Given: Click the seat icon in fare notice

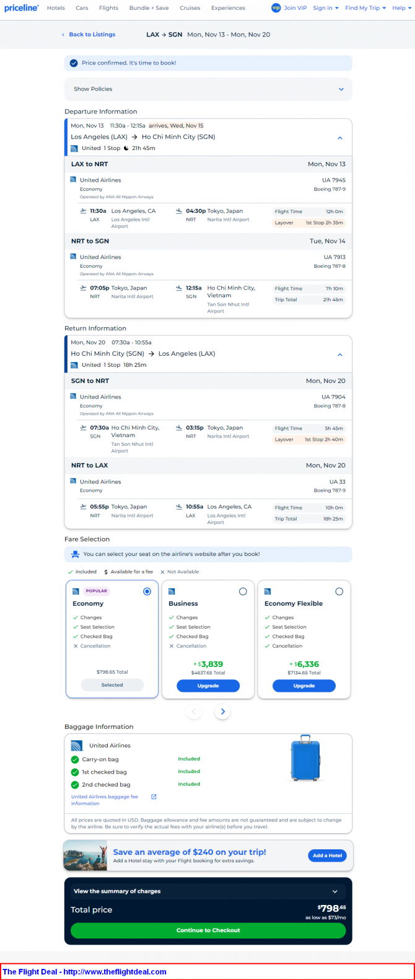Looking at the screenshot, I should pyautogui.click(x=75, y=554).
